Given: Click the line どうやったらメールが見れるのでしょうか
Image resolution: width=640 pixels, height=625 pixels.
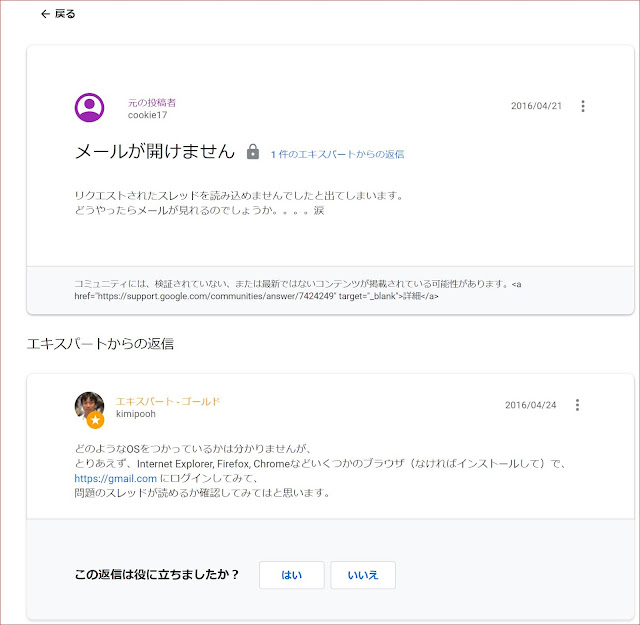Looking at the screenshot, I should tap(199, 211).
